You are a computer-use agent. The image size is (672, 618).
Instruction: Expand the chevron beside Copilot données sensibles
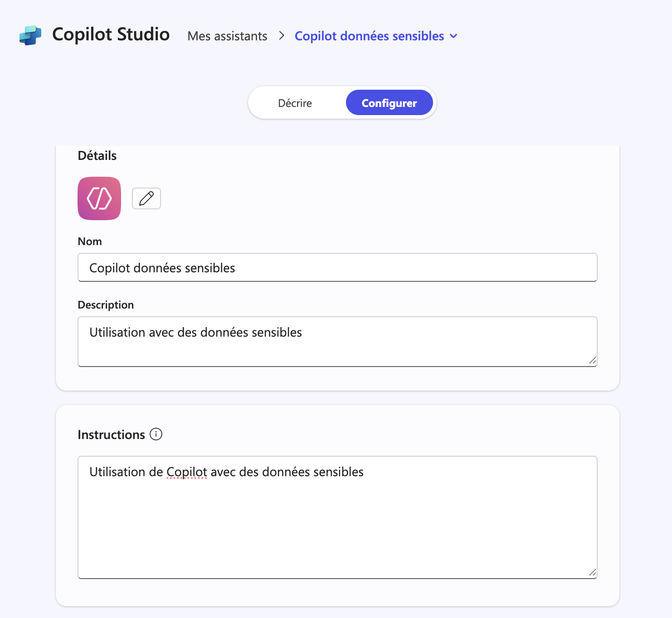453,36
